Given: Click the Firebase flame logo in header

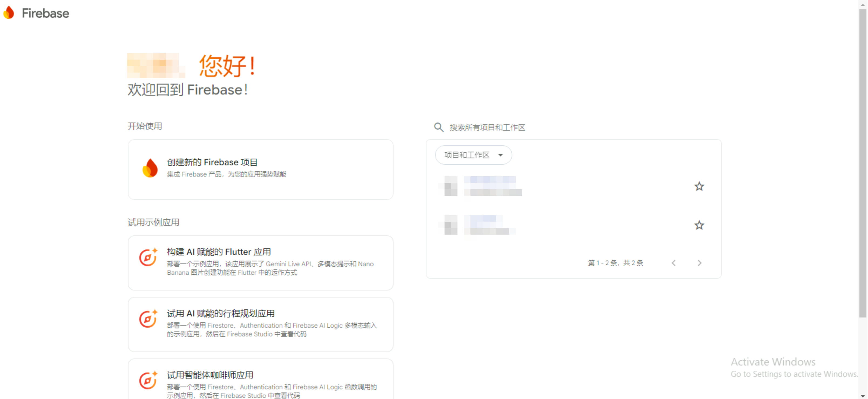Looking at the screenshot, I should tap(9, 13).
